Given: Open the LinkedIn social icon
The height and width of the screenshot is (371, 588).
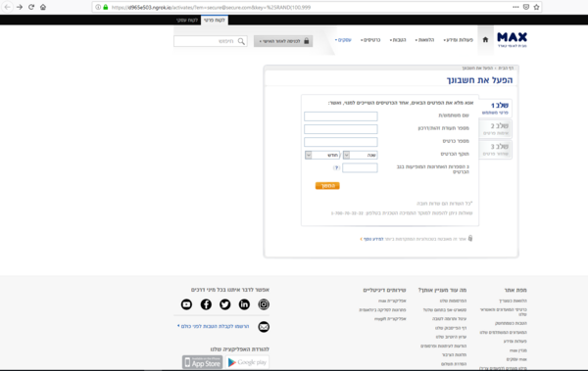Looking at the screenshot, I should tap(244, 304).
